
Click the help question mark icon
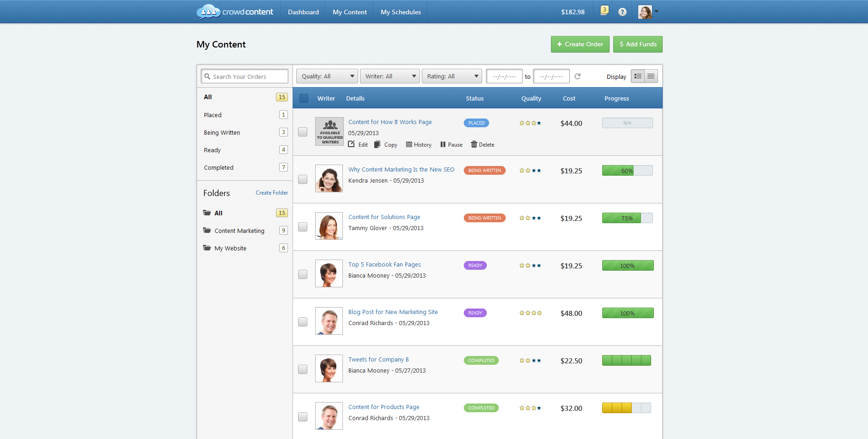click(x=623, y=12)
